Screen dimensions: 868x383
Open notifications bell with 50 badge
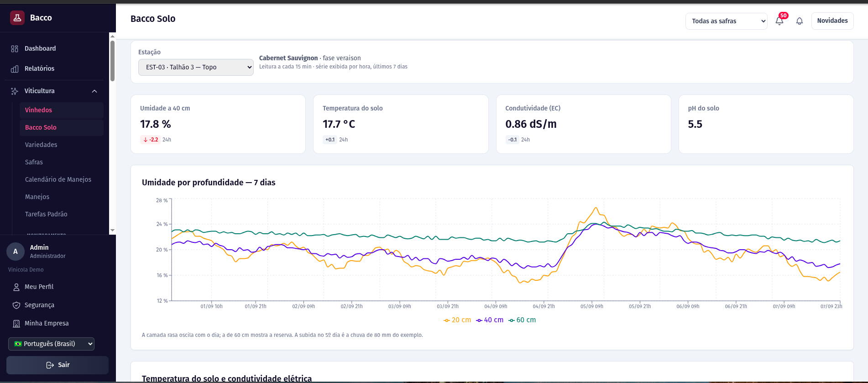coord(780,21)
